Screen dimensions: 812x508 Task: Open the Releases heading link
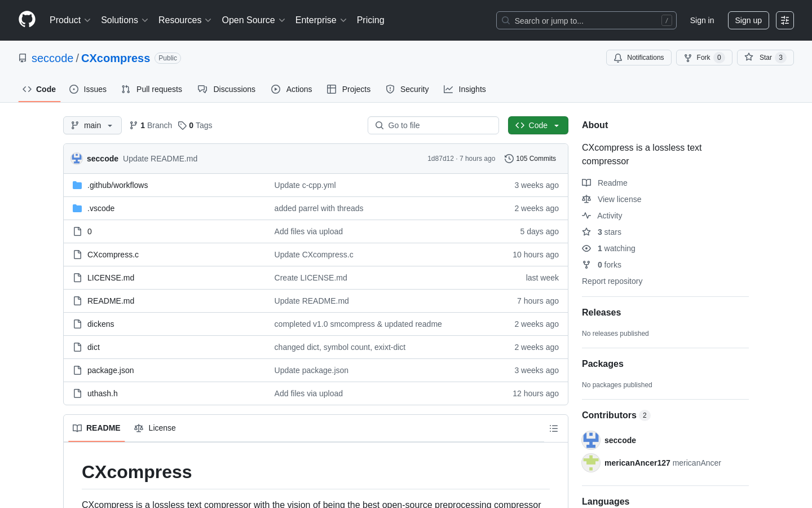coord(601,313)
